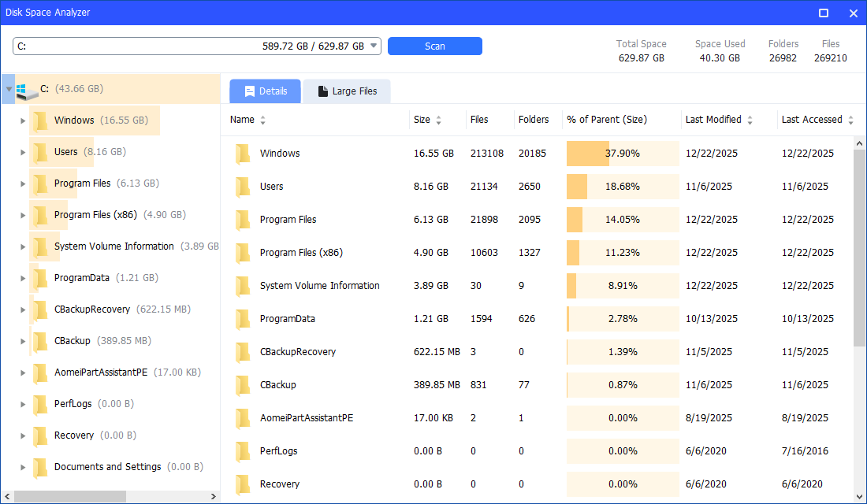Expand the CBackup tree node

point(23,341)
